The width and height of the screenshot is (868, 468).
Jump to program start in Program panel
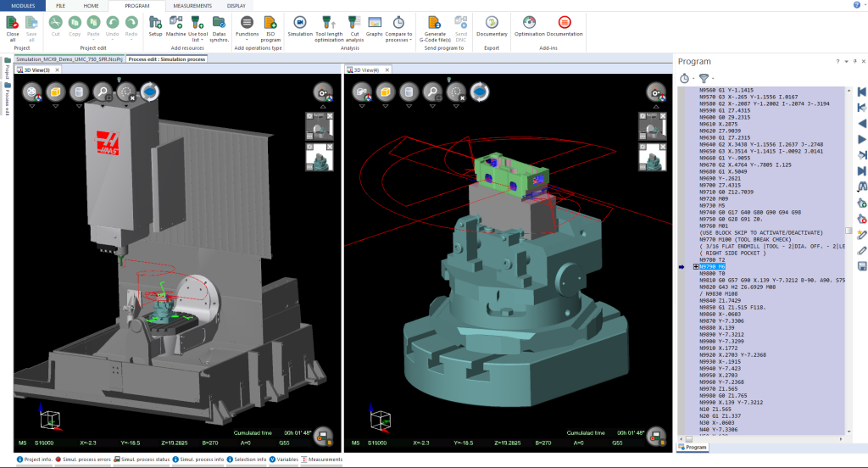coord(862,92)
